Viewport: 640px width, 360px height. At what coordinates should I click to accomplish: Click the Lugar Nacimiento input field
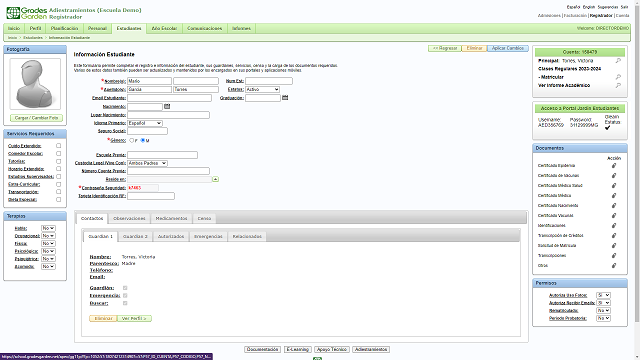[168, 115]
